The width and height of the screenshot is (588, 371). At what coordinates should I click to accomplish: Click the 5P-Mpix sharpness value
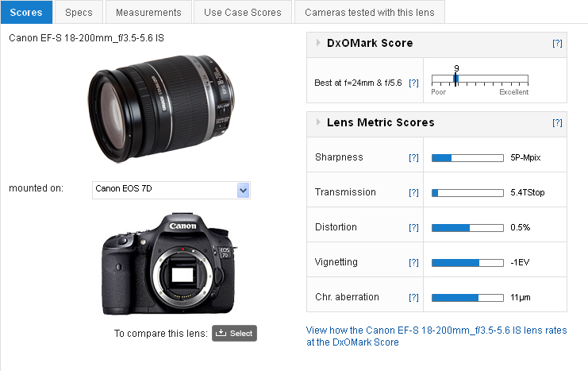pos(525,158)
